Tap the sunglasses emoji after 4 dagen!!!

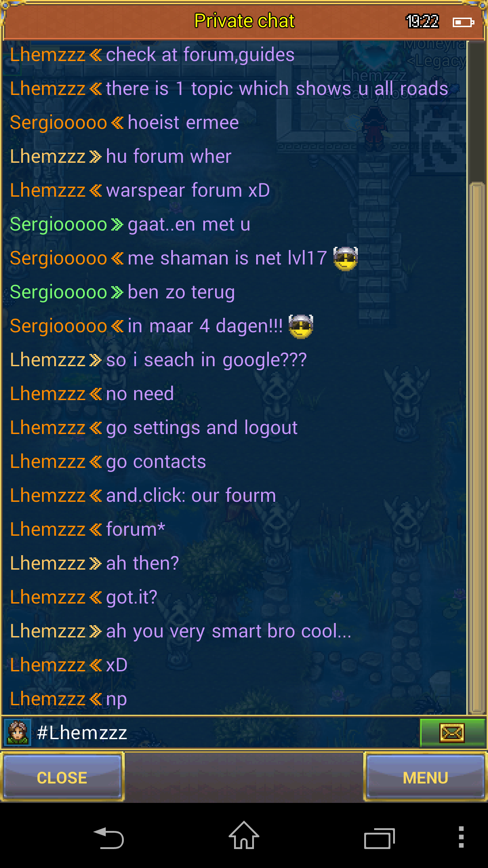pyautogui.click(x=301, y=326)
